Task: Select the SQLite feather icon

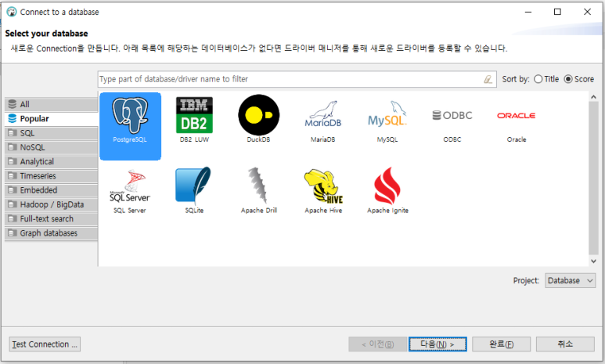Action: [x=194, y=186]
